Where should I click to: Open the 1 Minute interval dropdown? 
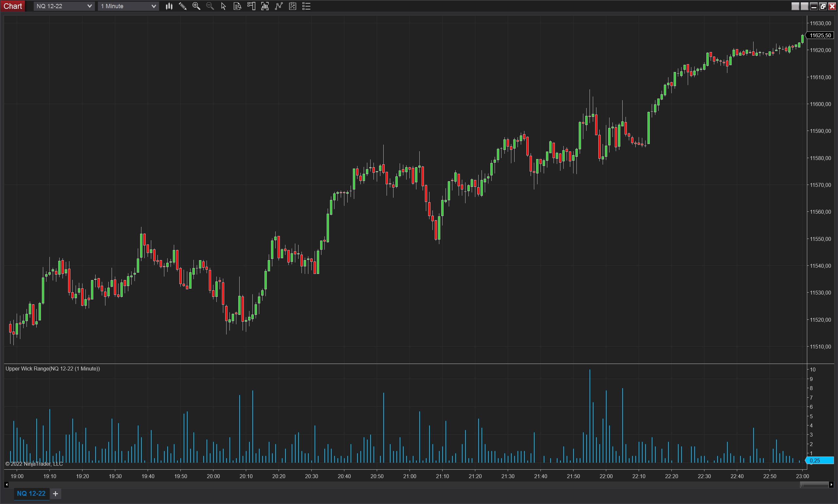(128, 6)
